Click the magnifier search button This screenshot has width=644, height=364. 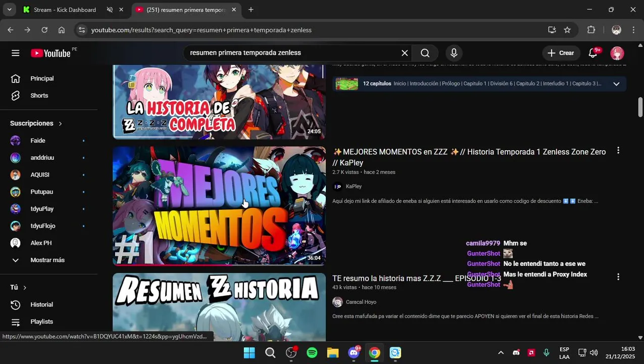point(425,53)
